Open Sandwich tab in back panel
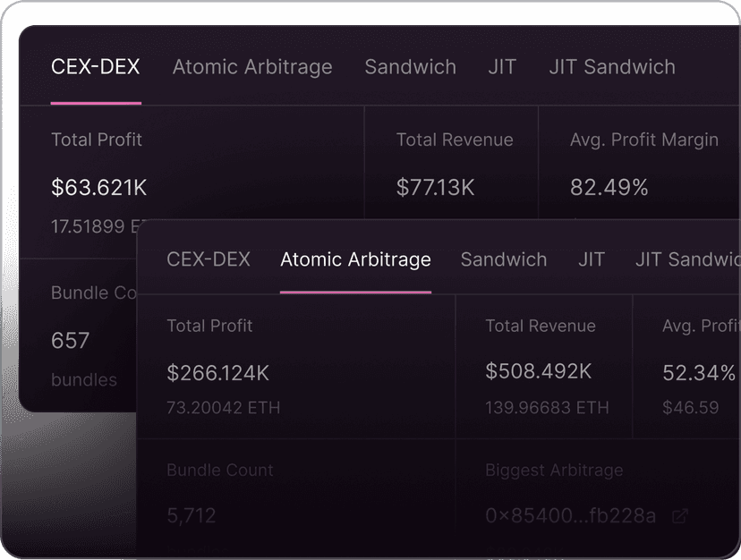741x560 pixels. [410, 66]
